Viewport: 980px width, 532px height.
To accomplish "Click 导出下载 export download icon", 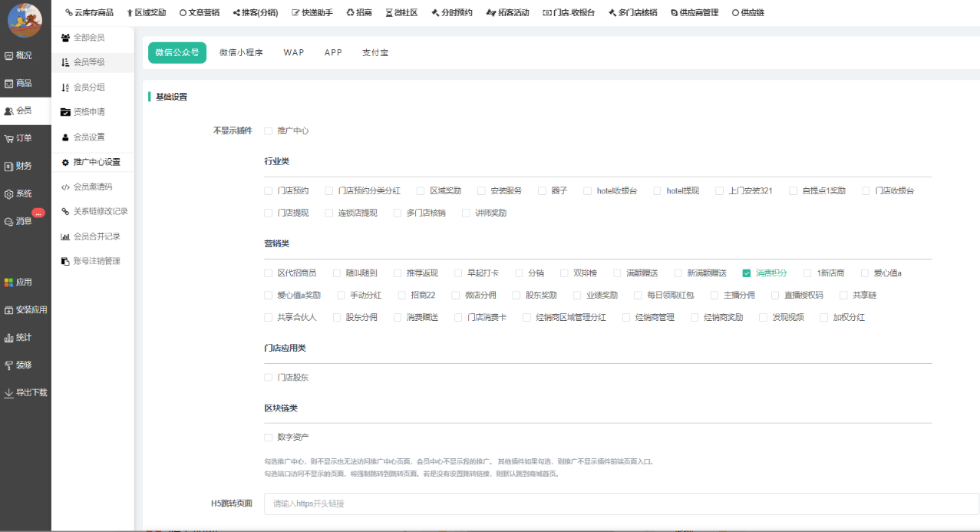I will [x=9, y=393].
